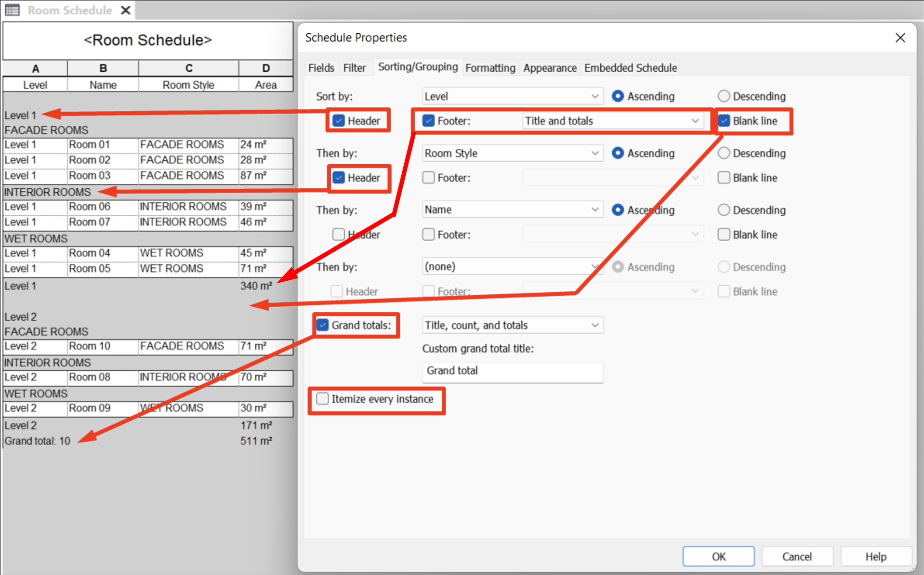Screen dimensions: 924x575
Task: Enable Itemize every instance
Action: point(322,399)
